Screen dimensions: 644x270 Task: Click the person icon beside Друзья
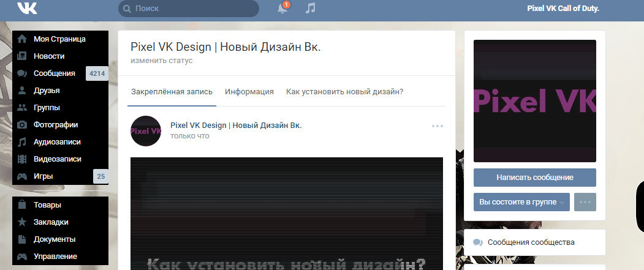tap(22, 91)
